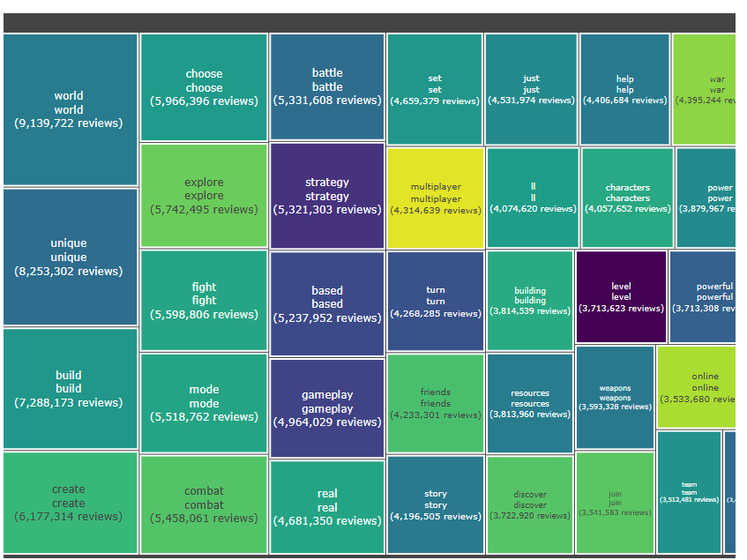Click the 'combat' tile

click(204, 504)
